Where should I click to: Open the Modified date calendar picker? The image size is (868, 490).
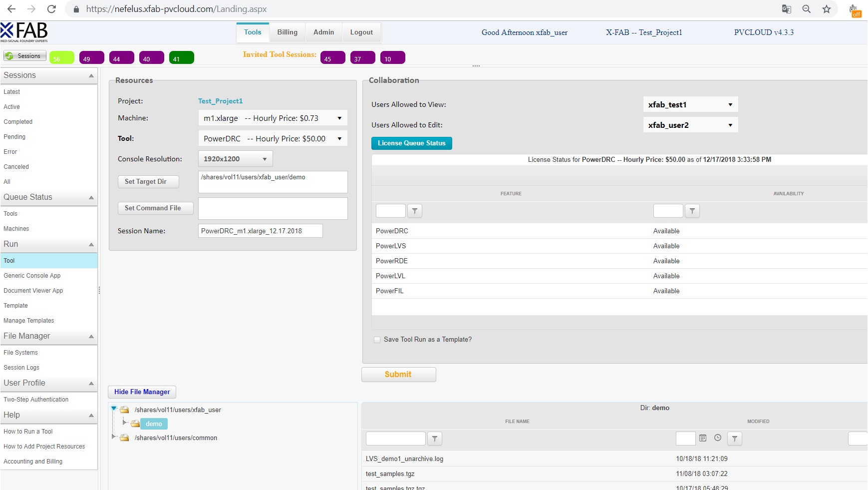click(x=703, y=438)
